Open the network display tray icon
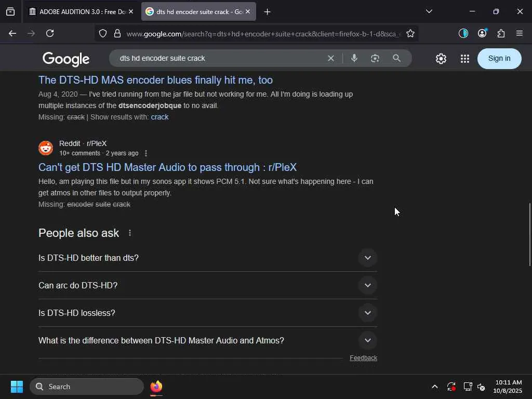This screenshot has height=399, width=532. (x=468, y=387)
